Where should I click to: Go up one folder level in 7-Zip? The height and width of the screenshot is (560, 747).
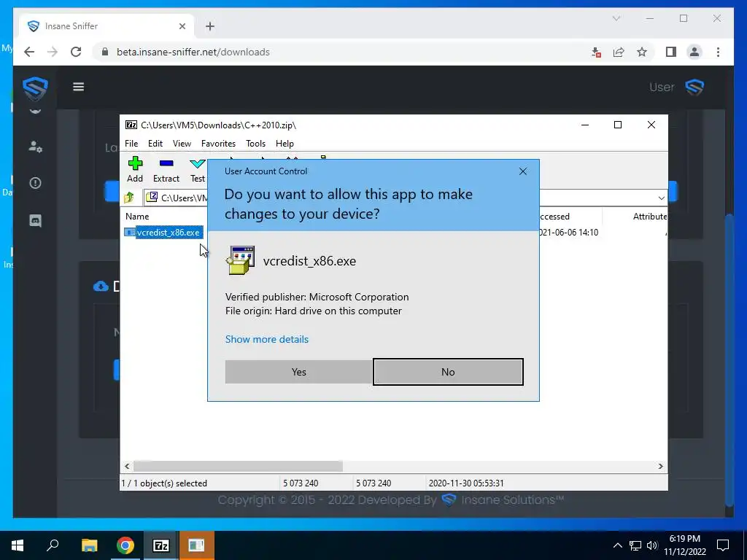[x=129, y=198]
